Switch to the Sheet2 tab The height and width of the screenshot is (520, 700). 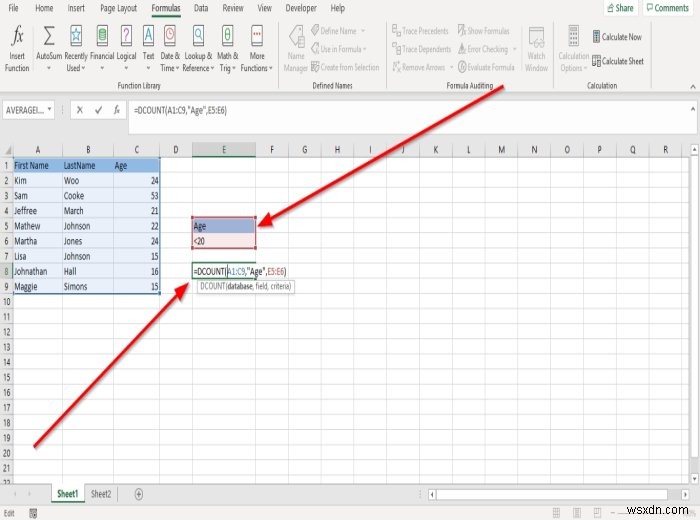tap(101, 494)
